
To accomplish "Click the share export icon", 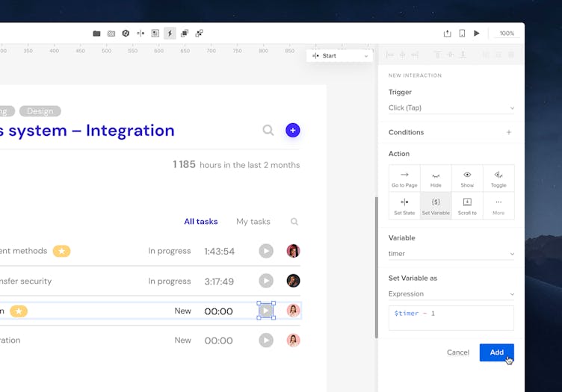I will (x=448, y=34).
